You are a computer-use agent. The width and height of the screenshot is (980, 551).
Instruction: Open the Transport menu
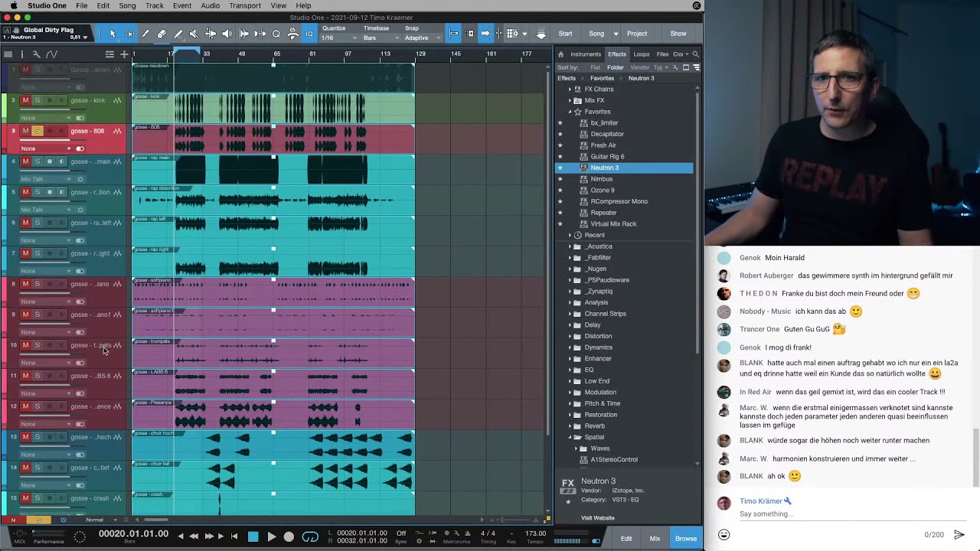point(245,5)
